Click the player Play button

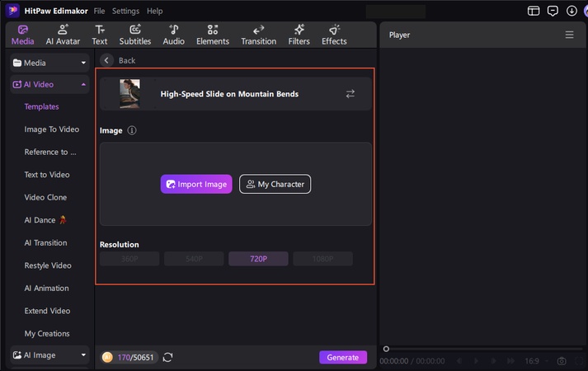[476, 361]
